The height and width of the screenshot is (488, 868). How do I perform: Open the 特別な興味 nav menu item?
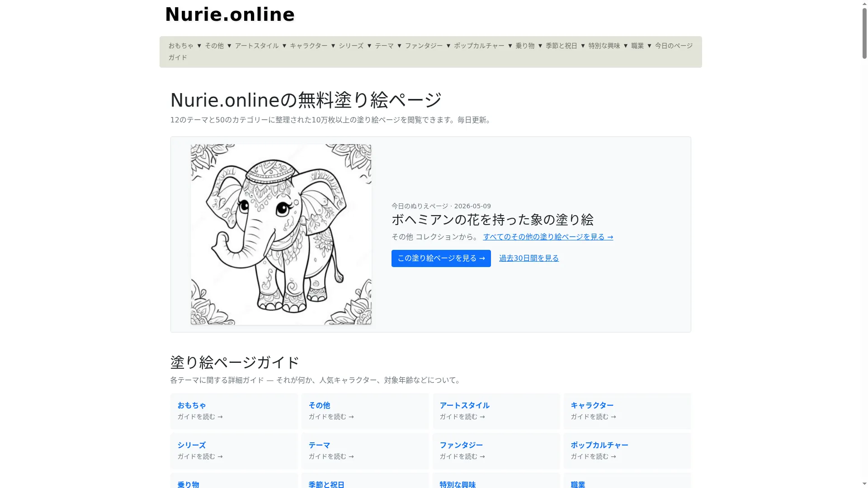click(x=604, y=46)
